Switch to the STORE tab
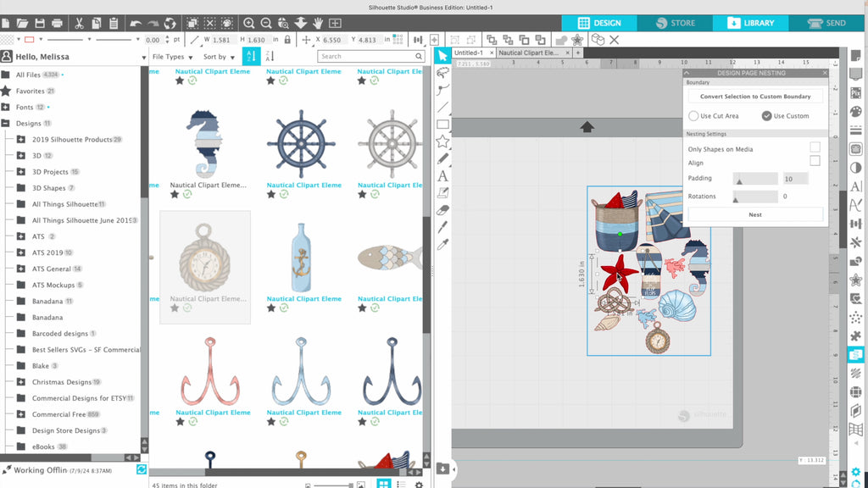The image size is (868, 488). (674, 23)
